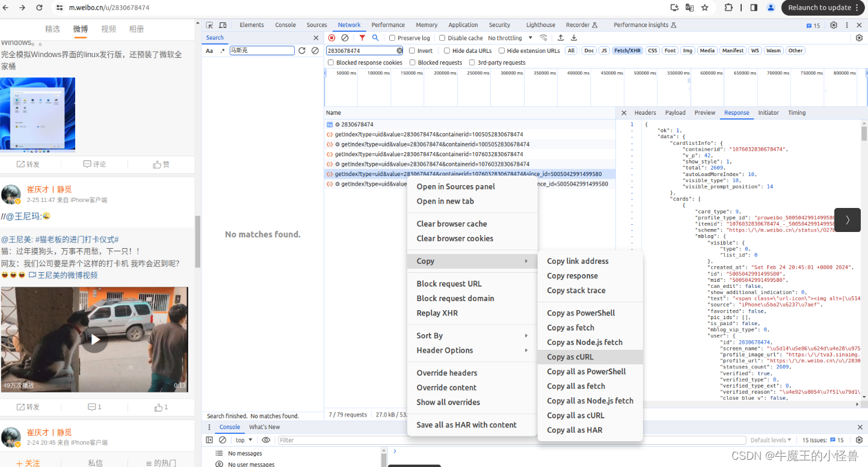This screenshot has height=467, width=868.
Task: Check Blocked response cookies checkbox
Action: click(331, 63)
